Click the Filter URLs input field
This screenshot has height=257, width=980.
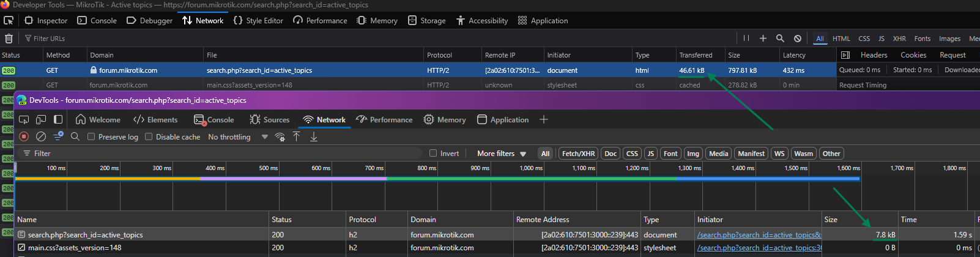(49, 39)
